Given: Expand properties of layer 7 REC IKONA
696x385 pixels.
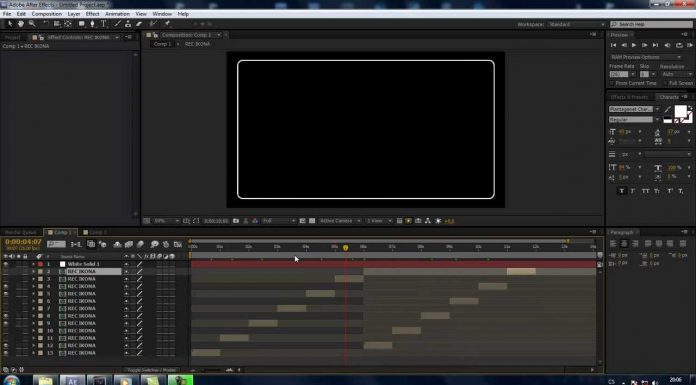Looking at the screenshot, I should (x=33, y=309).
